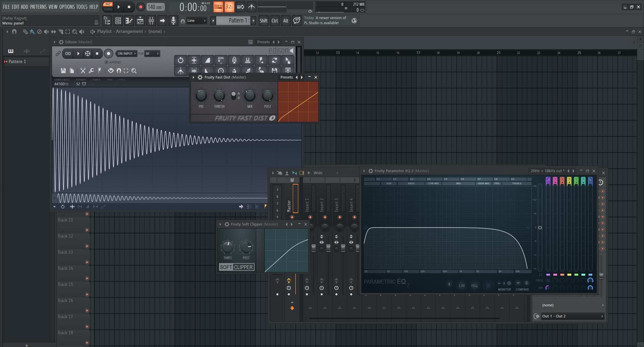Open the OPTIONS menu
The image size is (644, 347).
[x=67, y=7]
